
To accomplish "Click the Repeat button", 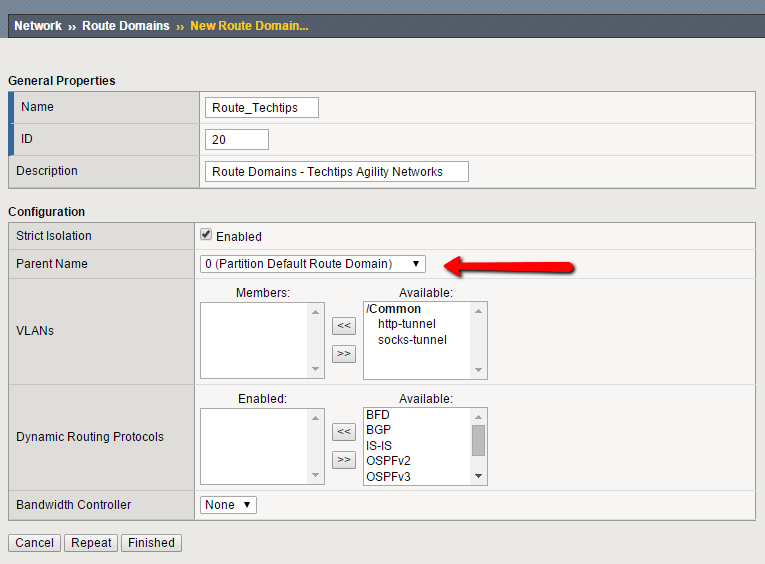I will 91,543.
